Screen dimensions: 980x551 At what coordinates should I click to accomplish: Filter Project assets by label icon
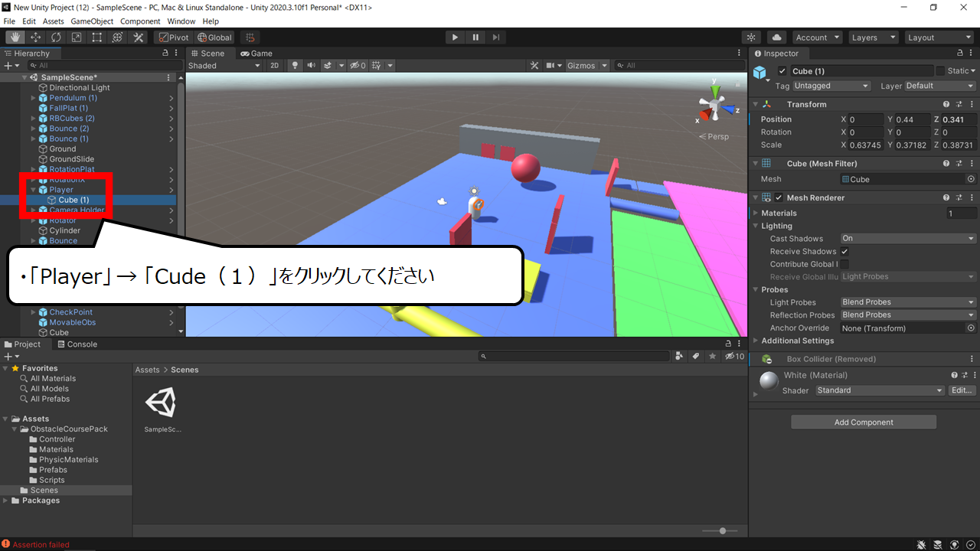[696, 357]
